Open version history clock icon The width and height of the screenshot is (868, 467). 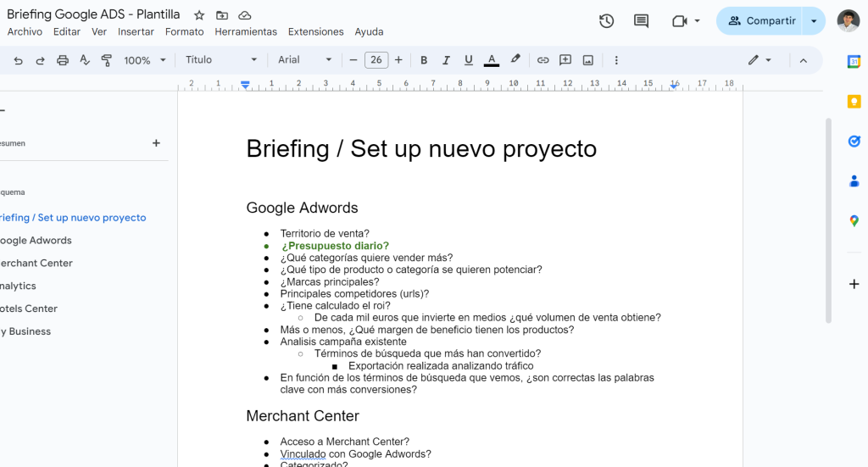point(606,21)
